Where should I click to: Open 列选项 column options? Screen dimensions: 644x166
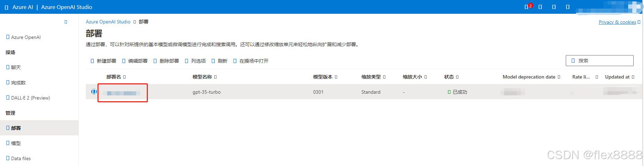click(x=195, y=61)
